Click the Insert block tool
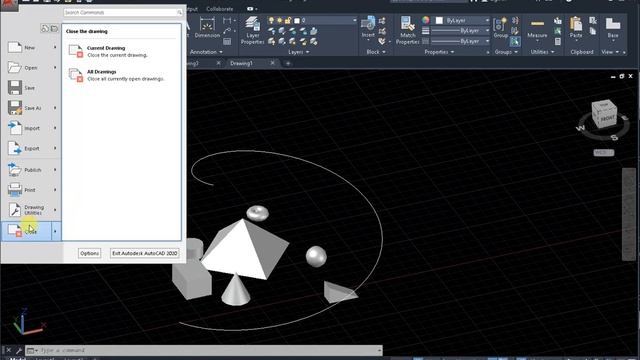Viewport: 640px width, 360px height. click(368, 28)
